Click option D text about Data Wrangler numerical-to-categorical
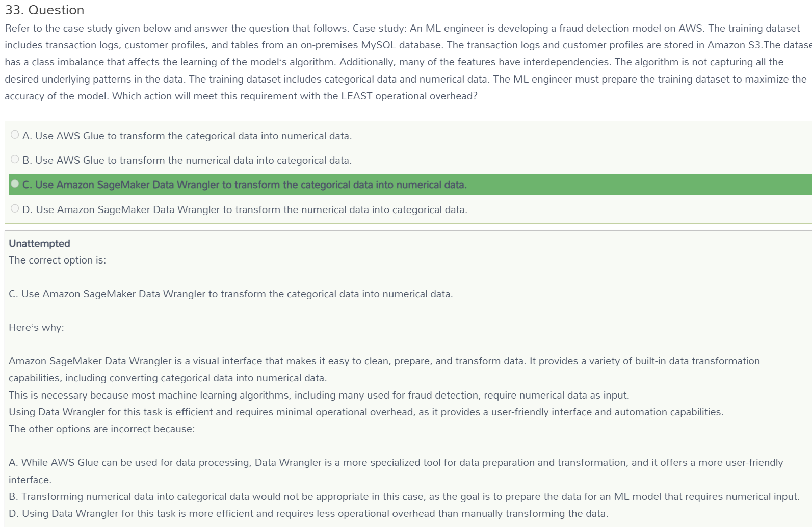The height and width of the screenshot is (527, 812). pos(245,209)
